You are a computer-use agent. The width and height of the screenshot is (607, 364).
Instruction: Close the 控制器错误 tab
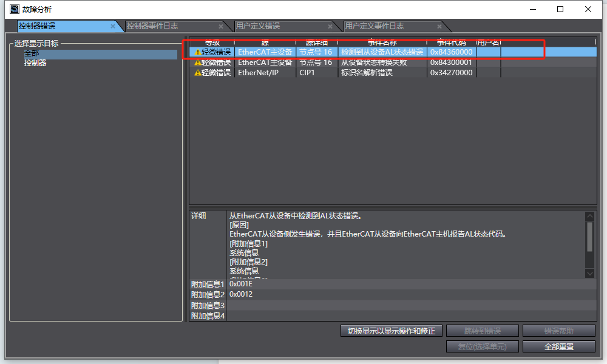pos(113,26)
